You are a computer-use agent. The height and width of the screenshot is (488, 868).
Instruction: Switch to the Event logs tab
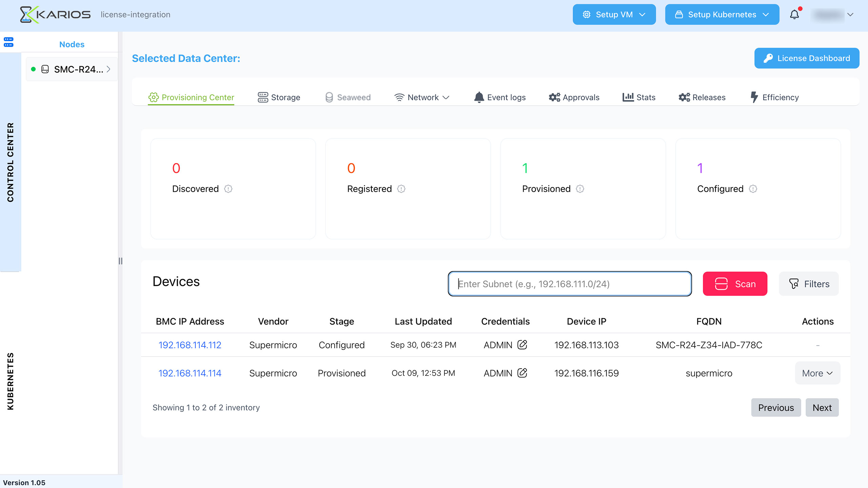tap(500, 98)
